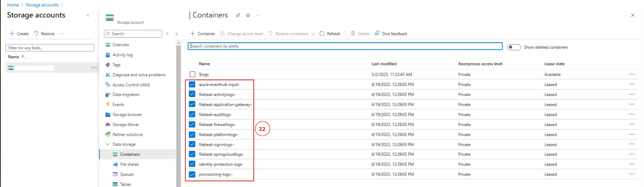Click the Tables icon
Viewport: 644px width, 187px height.
point(115,184)
